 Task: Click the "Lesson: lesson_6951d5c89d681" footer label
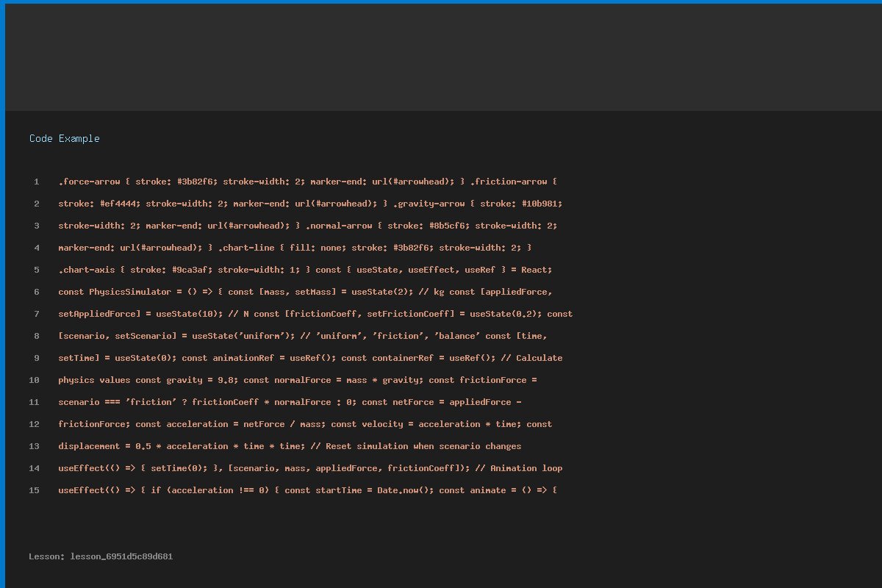click(101, 556)
